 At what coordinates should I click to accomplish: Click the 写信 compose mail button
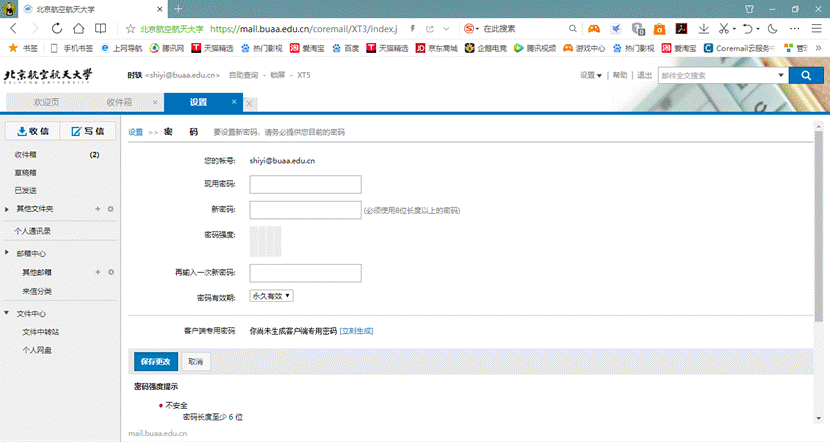88,131
